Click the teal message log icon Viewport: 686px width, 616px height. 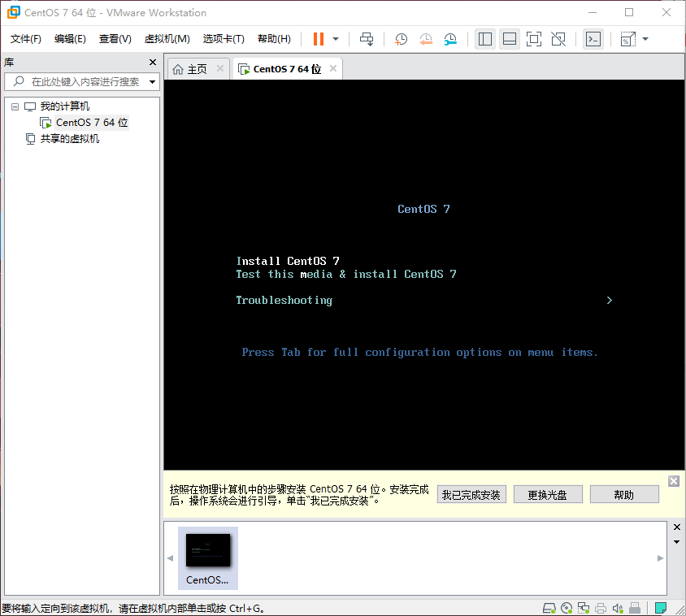tap(660, 608)
